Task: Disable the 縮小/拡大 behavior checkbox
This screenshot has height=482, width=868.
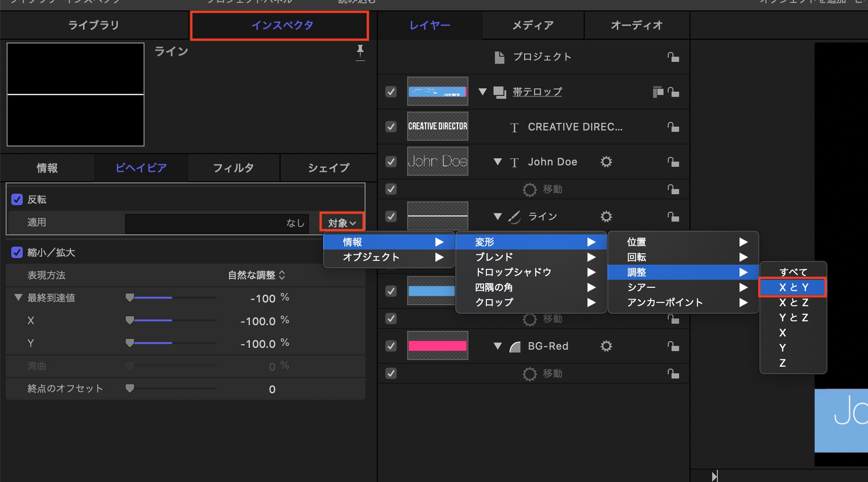Action: (17, 252)
